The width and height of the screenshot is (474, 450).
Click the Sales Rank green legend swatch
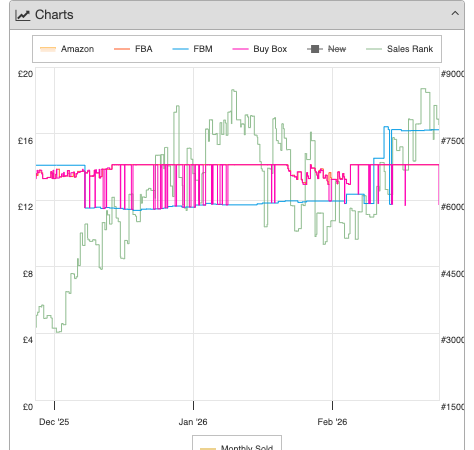(x=374, y=49)
